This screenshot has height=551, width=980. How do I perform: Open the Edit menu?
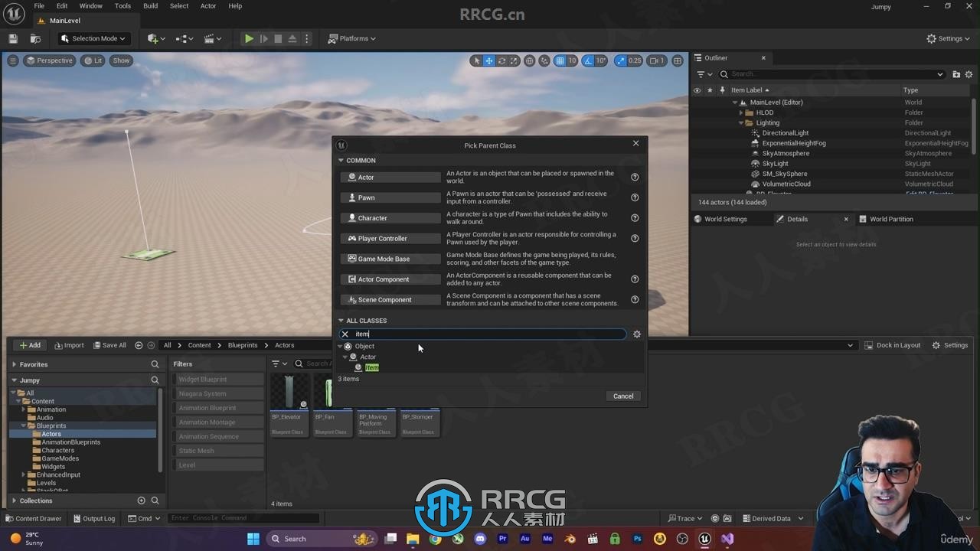coord(62,6)
